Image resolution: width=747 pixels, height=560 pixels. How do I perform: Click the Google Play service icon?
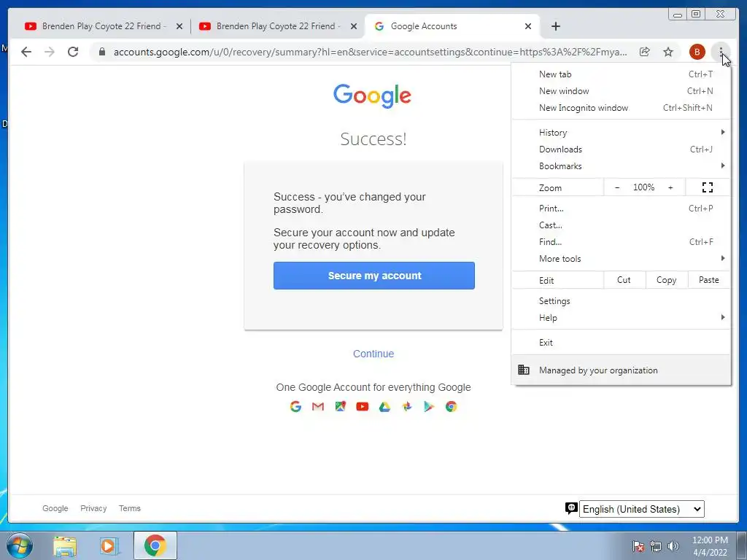tap(429, 406)
